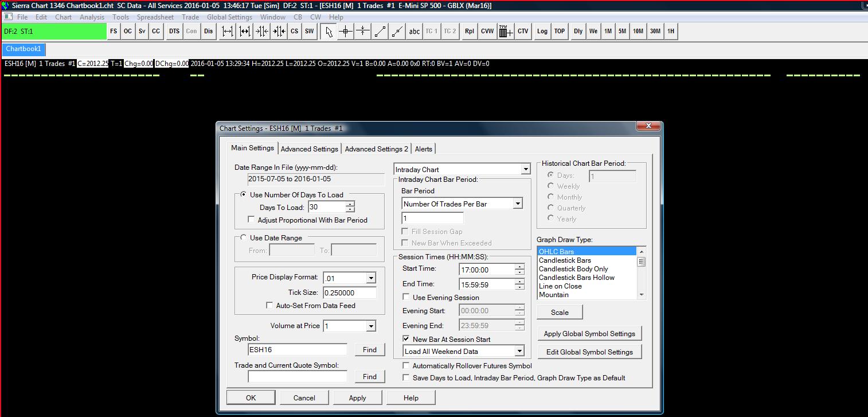868x417 pixels.
Task: Click the chart crosshair tool icon
Action: tap(346, 32)
